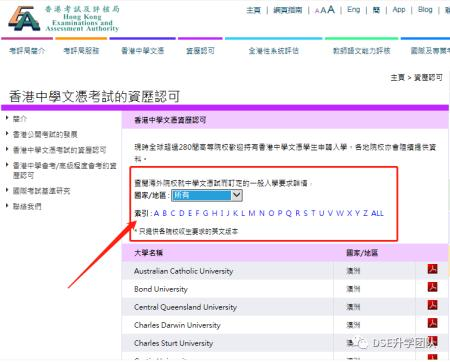
Task: Filter index by letter L
Action: (243, 213)
